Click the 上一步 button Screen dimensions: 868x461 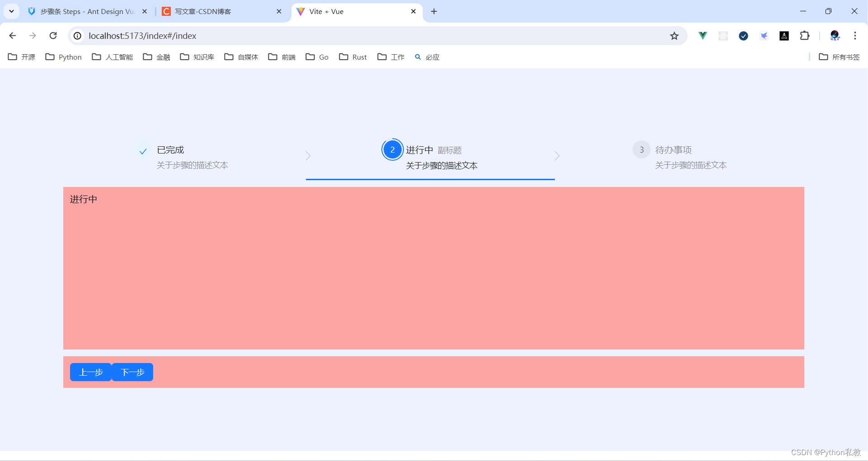pyautogui.click(x=91, y=372)
